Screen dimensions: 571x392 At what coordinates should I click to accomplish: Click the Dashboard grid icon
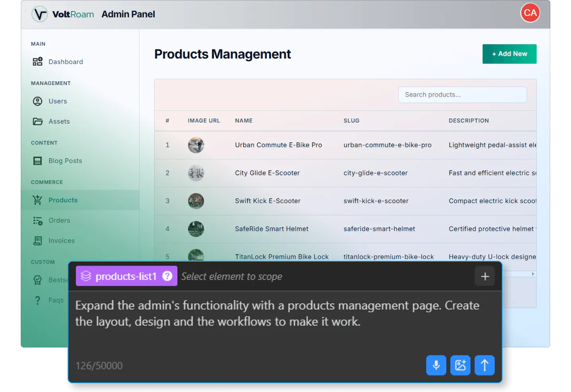click(x=38, y=62)
